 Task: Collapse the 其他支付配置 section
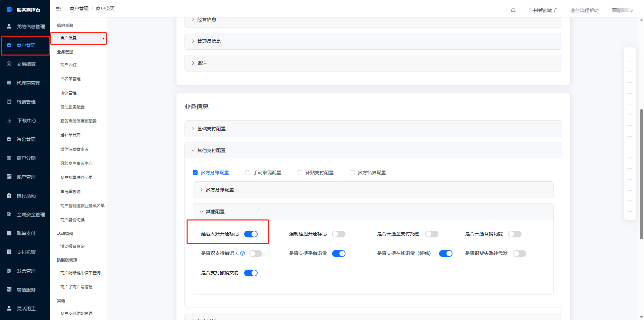(x=211, y=150)
